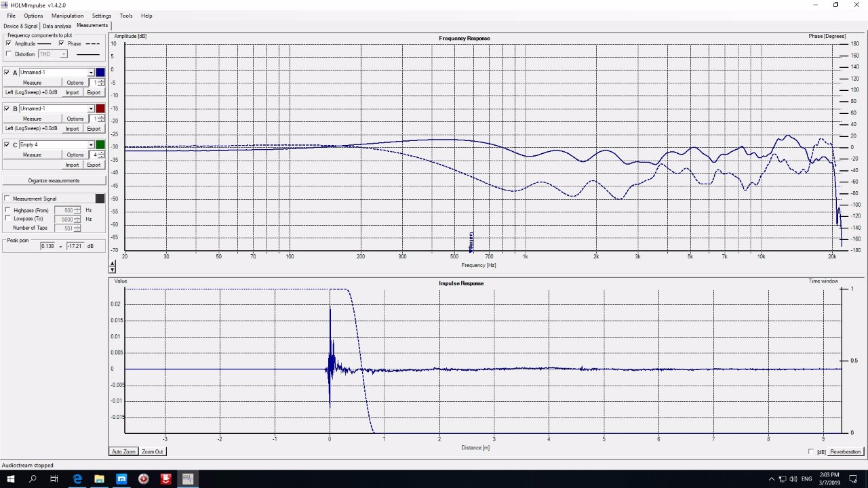
Task: Enable the Distortion checkbox
Action: tap(8, 54)
